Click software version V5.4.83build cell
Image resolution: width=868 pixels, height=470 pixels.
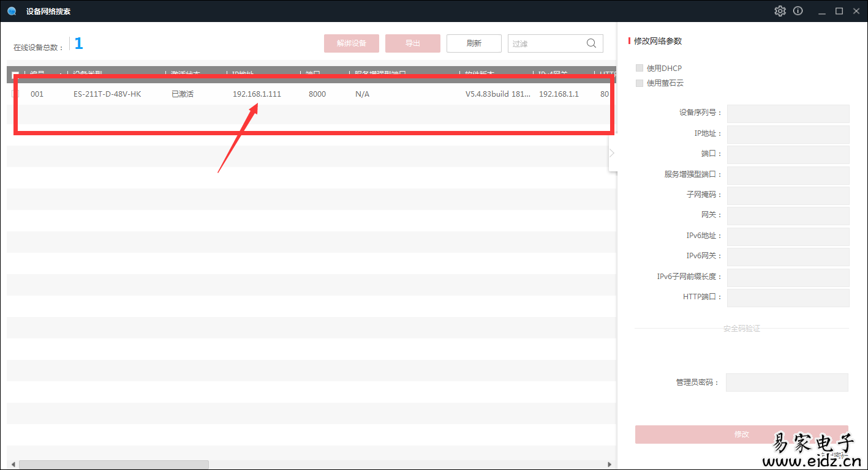pyautogui.click(x=498, y=94)
